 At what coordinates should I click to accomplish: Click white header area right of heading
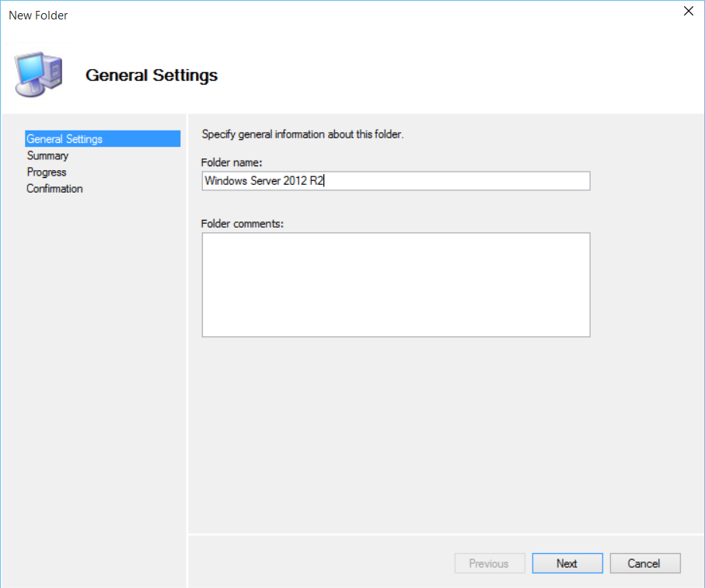click(466, 75)
